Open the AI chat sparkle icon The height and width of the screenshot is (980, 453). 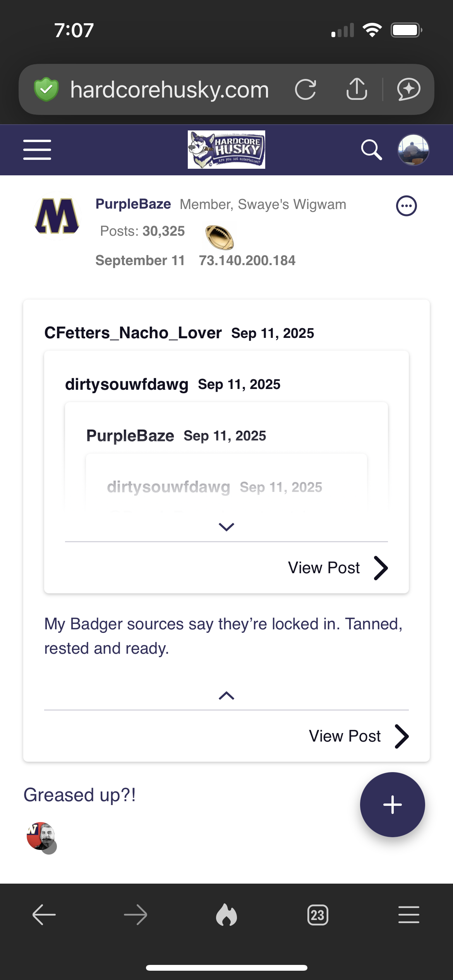408,89
